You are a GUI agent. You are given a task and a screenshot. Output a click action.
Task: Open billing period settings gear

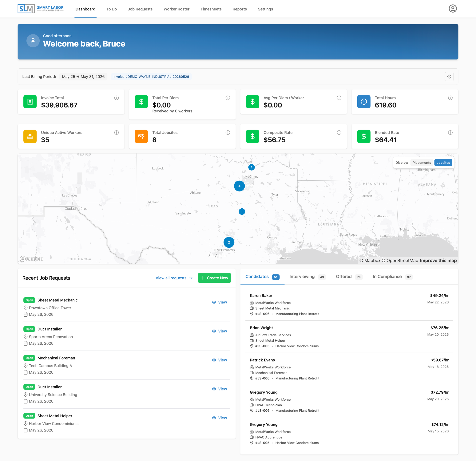click(449, 77)
